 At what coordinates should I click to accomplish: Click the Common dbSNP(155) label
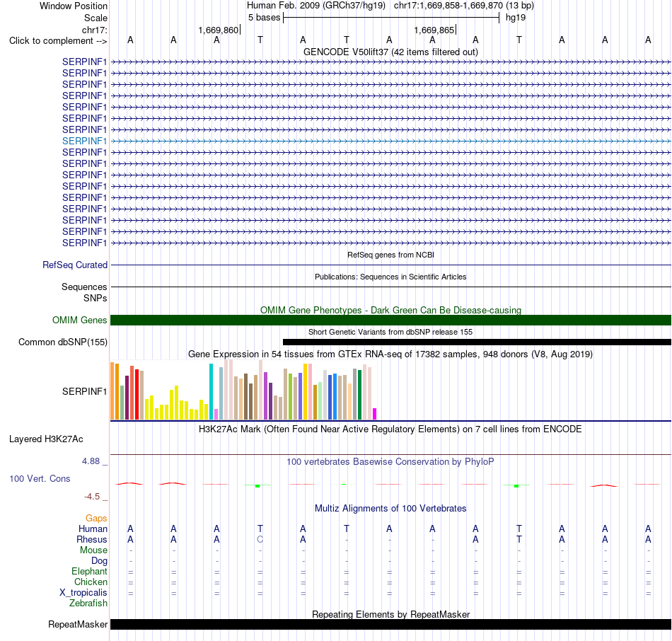click(x=63, y=342)
